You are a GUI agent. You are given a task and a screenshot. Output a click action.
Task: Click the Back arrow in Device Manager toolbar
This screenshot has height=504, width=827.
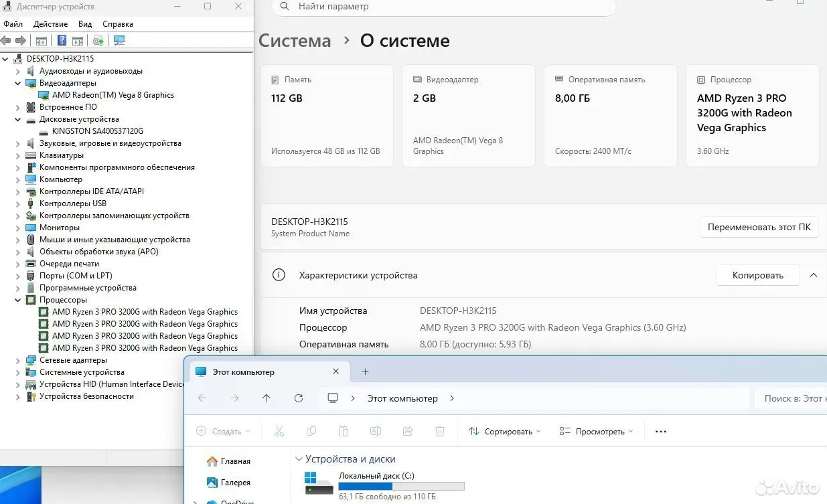[6, 41]
